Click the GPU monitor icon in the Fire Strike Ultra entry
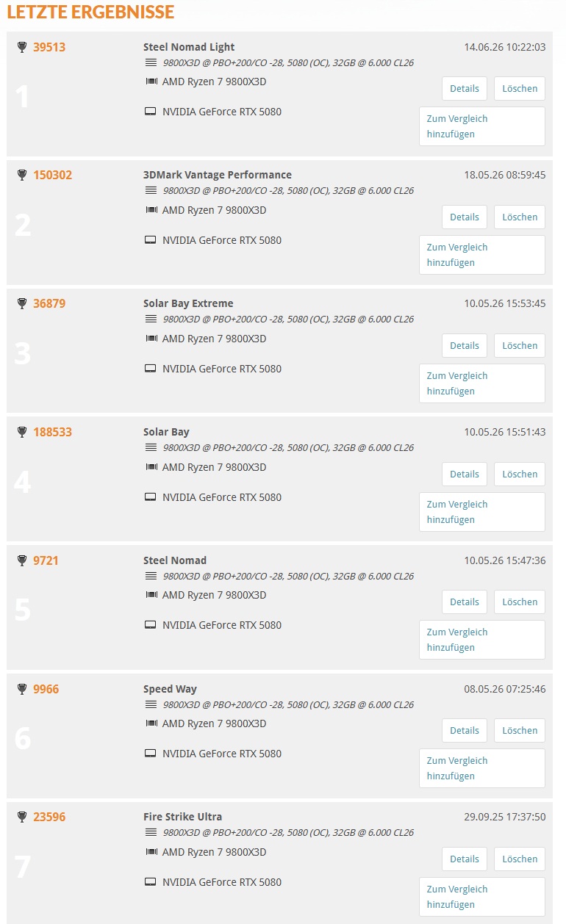This screenshot has height=924, width=566. 151,882
